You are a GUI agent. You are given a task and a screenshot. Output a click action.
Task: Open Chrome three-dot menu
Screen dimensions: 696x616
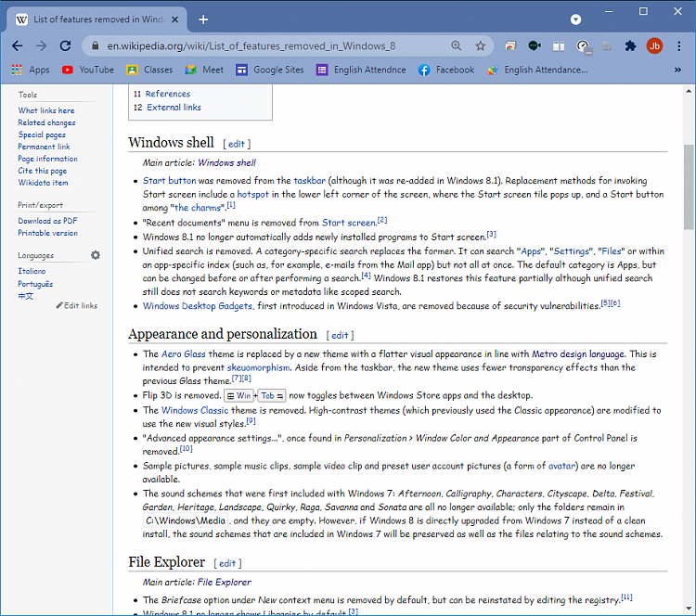pos(678,45)
